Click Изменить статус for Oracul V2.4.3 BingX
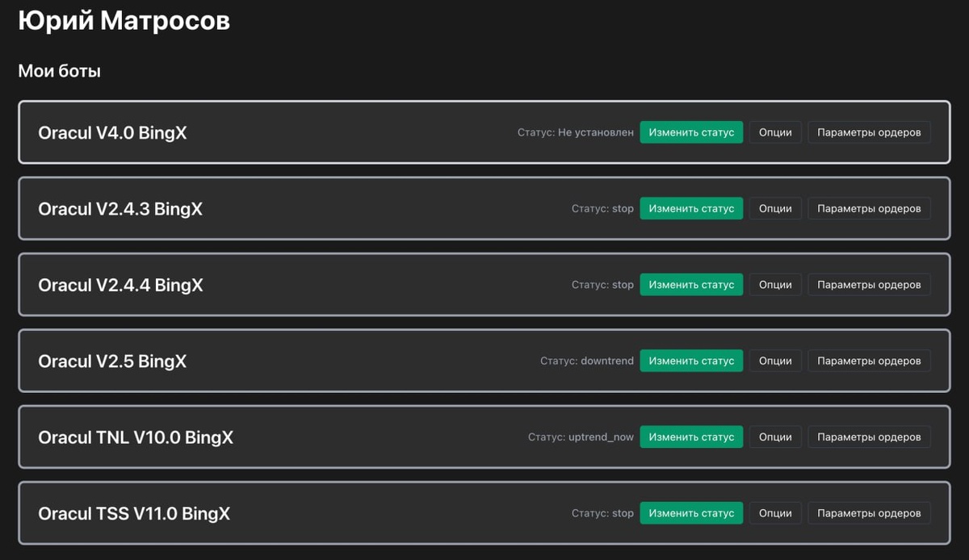Screen dimensions: 969x560 click(x=691, y=208)
